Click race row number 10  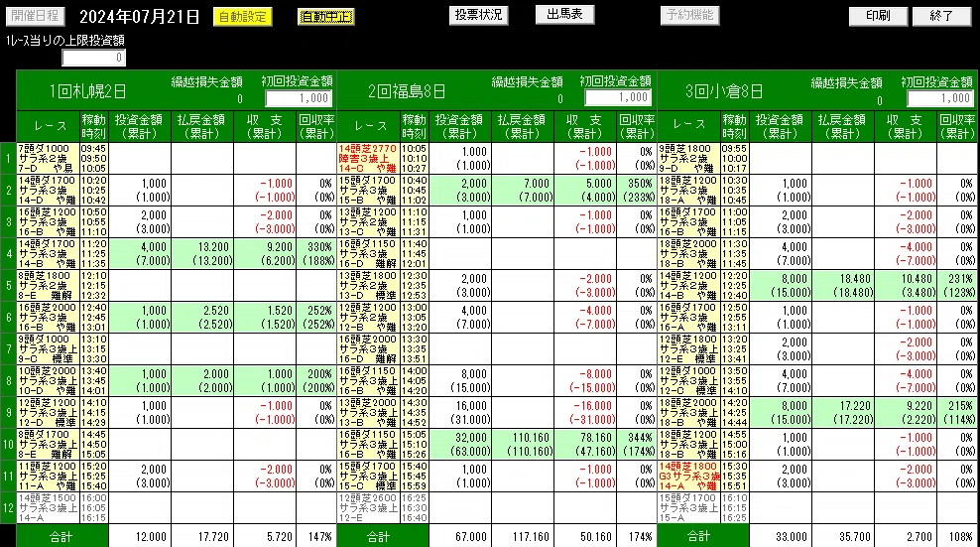8,445
